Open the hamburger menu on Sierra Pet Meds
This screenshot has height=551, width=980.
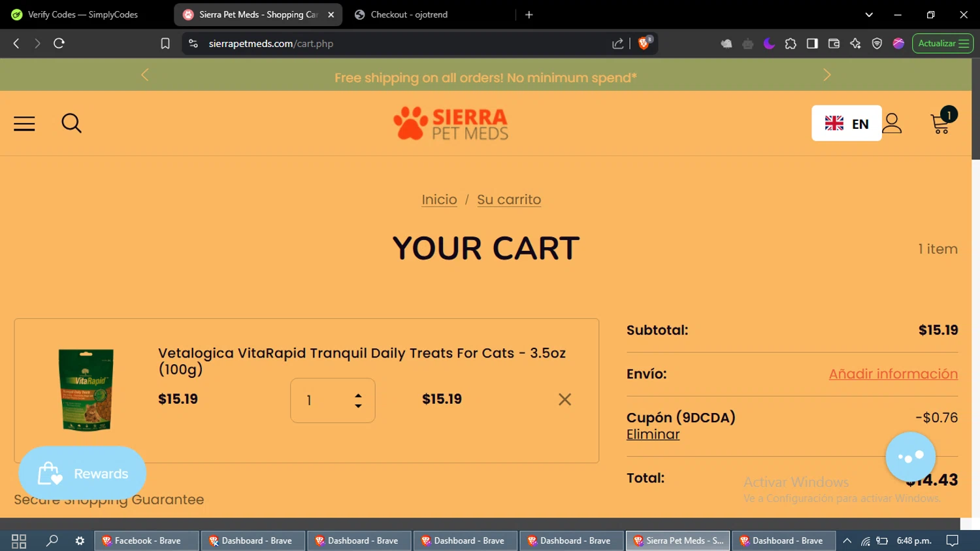coord(24,124)
